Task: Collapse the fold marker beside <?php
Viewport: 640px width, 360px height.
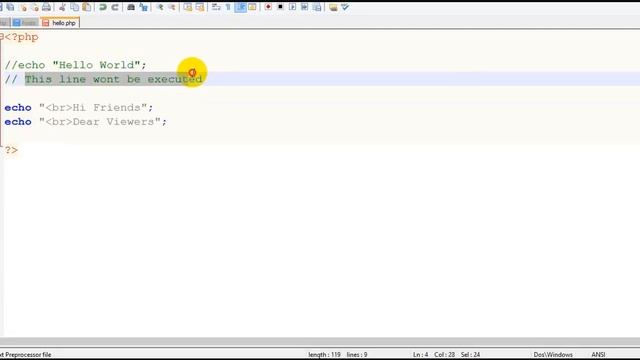Action: coord(2,37)
